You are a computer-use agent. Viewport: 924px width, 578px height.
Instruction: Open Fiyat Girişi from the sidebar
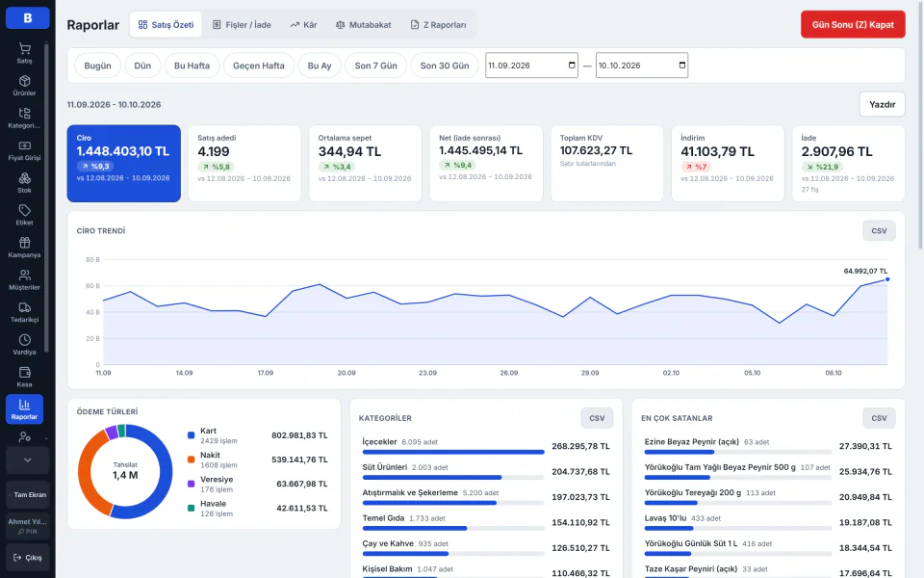point(24,150)
